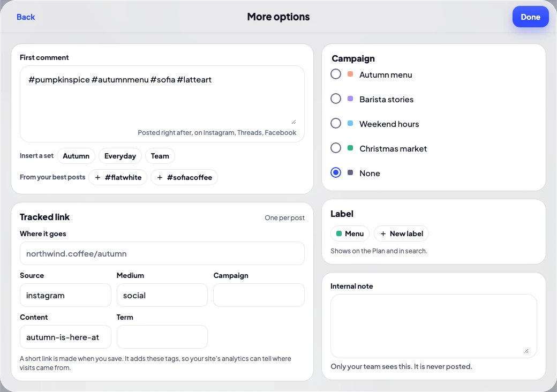Click the dark None color dot
This screenshot has height=392, width=557.
350,172
